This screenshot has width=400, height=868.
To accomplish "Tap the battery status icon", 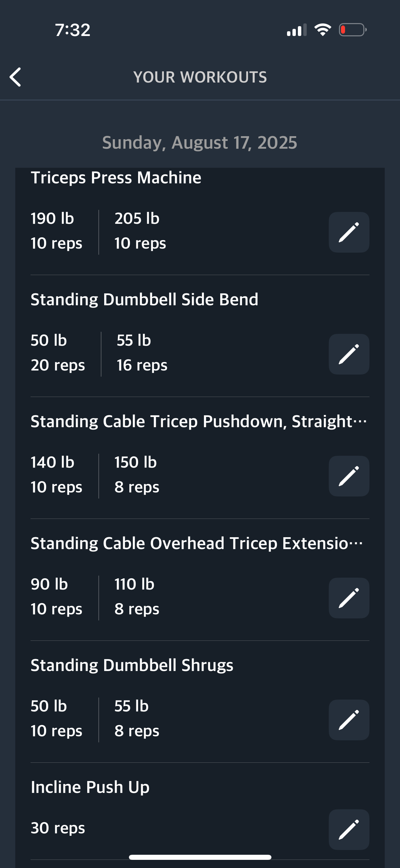I will pyautogui.click(x=353, y=30).
